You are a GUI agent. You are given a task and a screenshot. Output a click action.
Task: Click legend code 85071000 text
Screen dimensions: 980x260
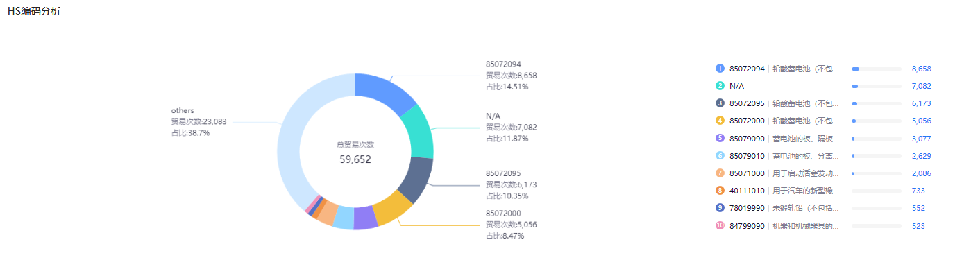point(747,173)
